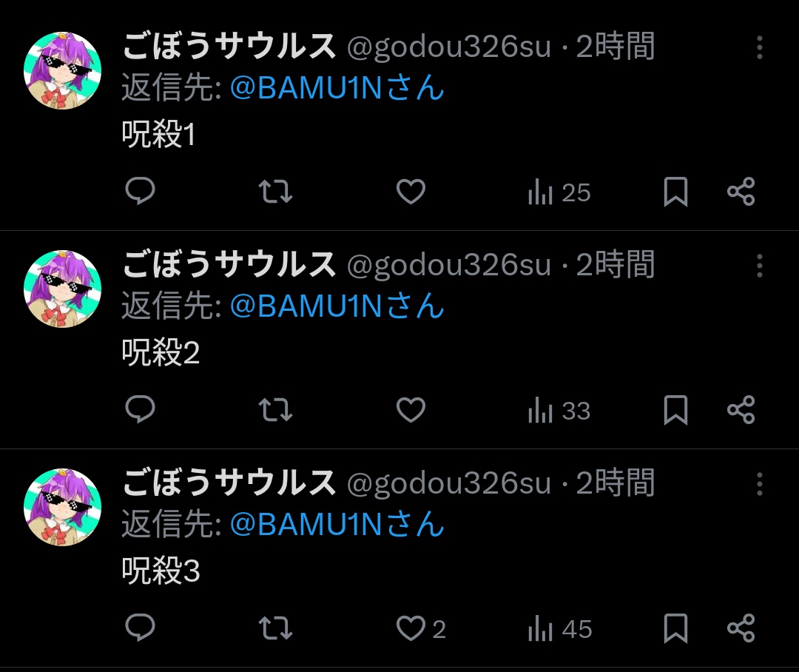Share the 呪殺1 tweet
Screen dimensions: 799x672
pos(741,192)
